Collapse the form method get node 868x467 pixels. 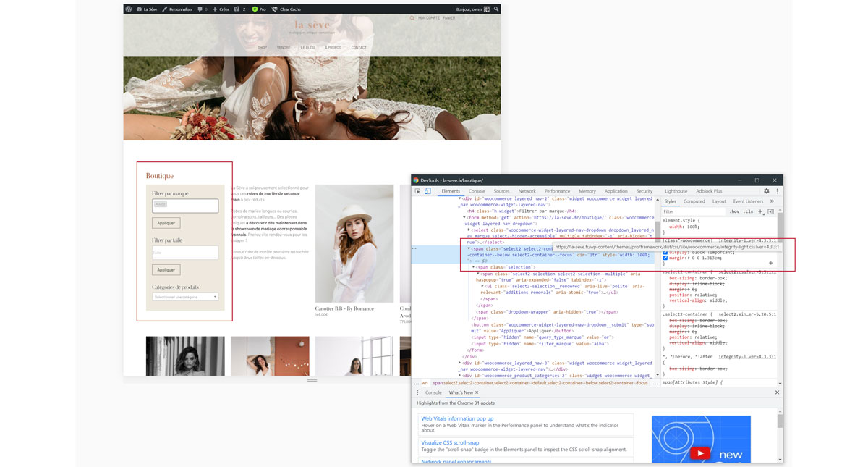pos(464,217)
